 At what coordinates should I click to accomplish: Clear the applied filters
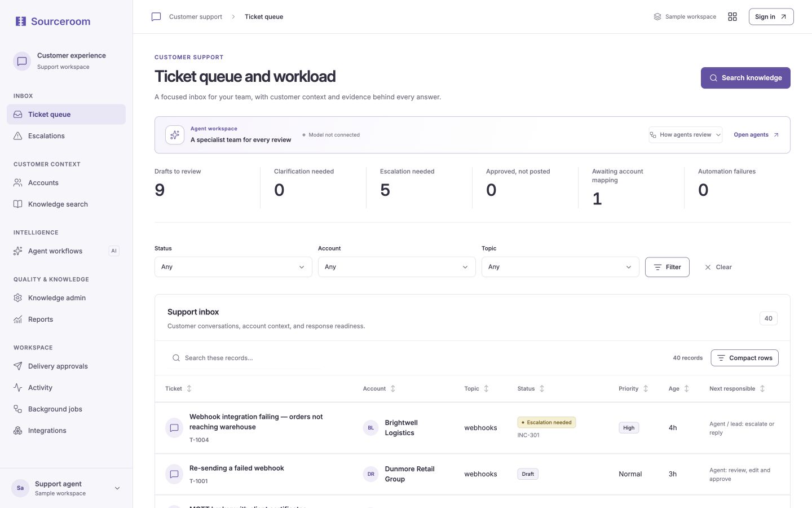(x=718, y=267)
